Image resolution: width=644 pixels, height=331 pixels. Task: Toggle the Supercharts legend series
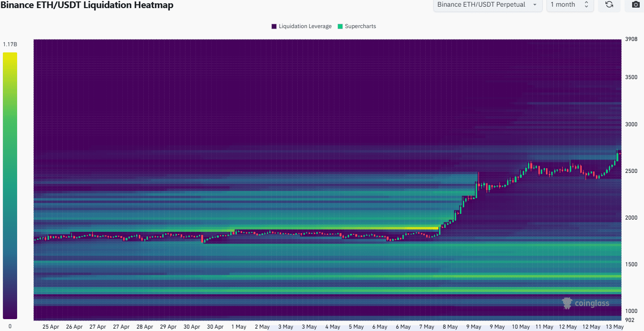(x=357, y=26)
